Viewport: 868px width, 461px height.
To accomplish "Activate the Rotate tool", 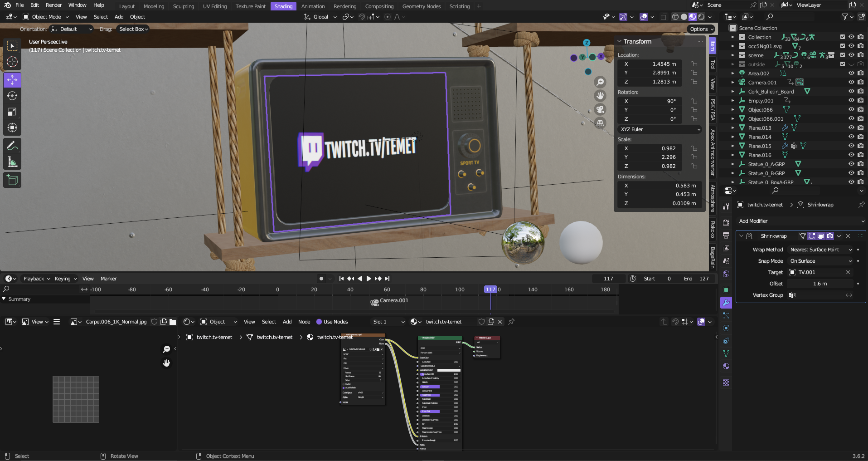I will pos(12,96).
